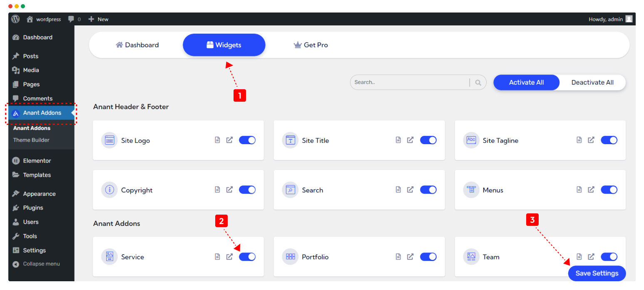Image resolution: width=644 pixels, height=290 pixels.
Task: Turn off the Search widget switch
Action: click(x=428, y=190)
